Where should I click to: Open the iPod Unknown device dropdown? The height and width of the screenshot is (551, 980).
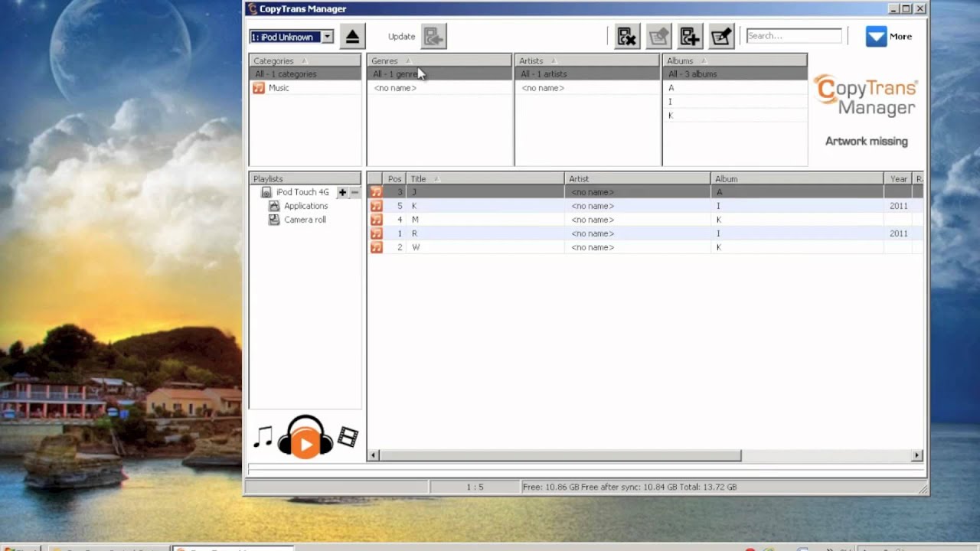pos(292,37)
